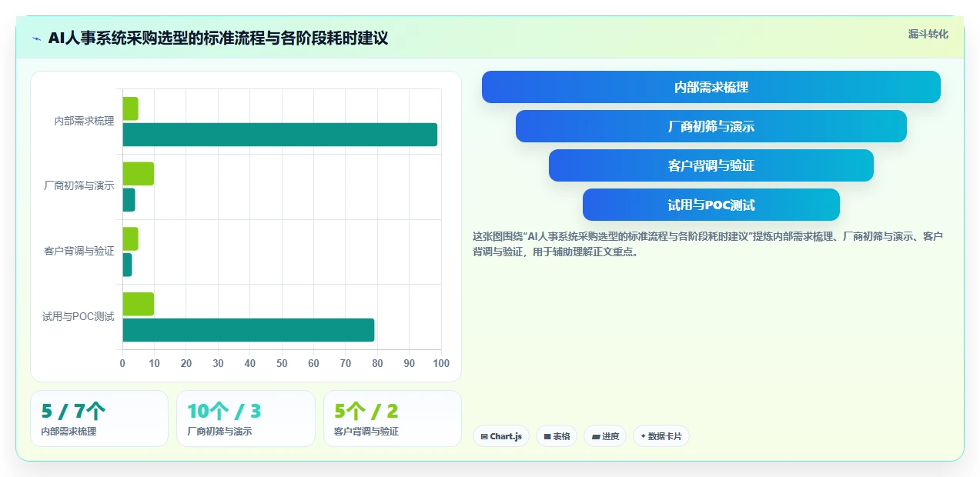Click the light green bar for 内部需求梳理
980x477 pixels.
[x=130, y=108]
